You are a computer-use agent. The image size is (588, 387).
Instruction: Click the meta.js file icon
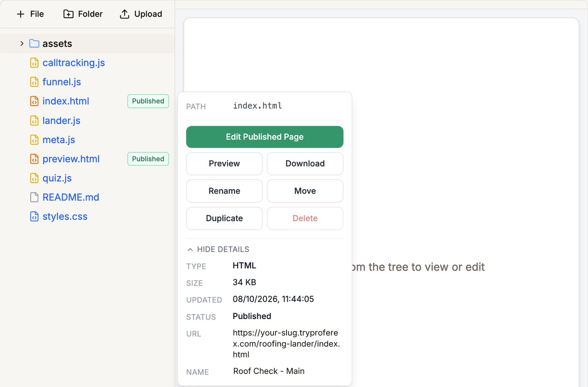(x=34, y=140)
